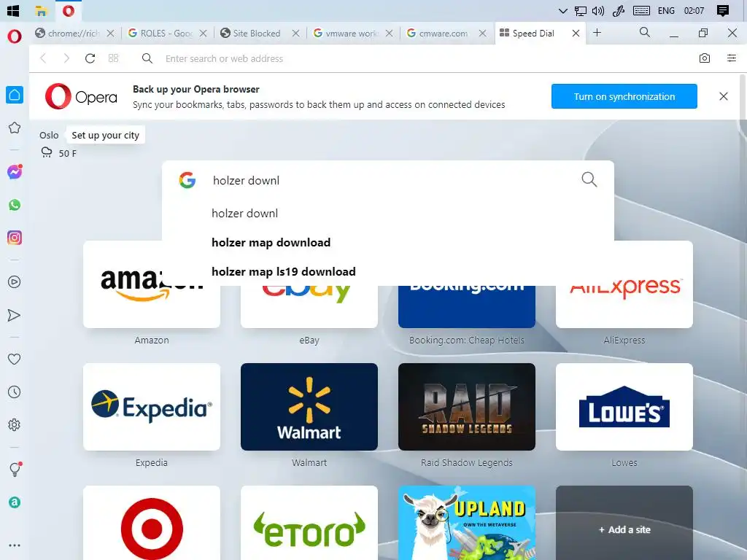Click the Forward navigation arrow
This screenshot has width=747, height=560.
pos(66,58)
